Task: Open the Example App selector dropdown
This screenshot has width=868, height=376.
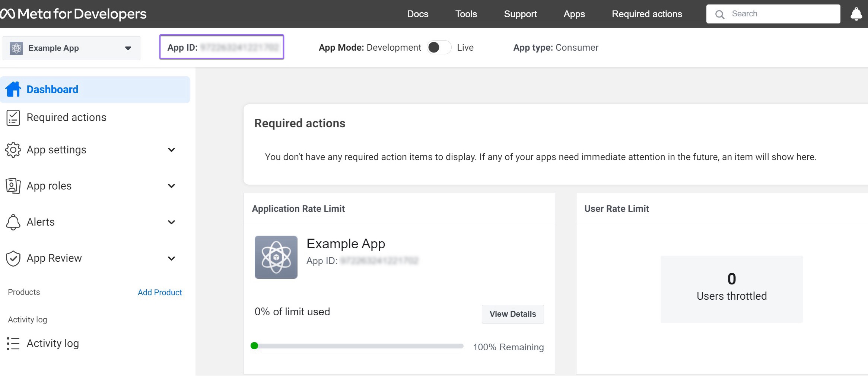Action: (71, 48)
